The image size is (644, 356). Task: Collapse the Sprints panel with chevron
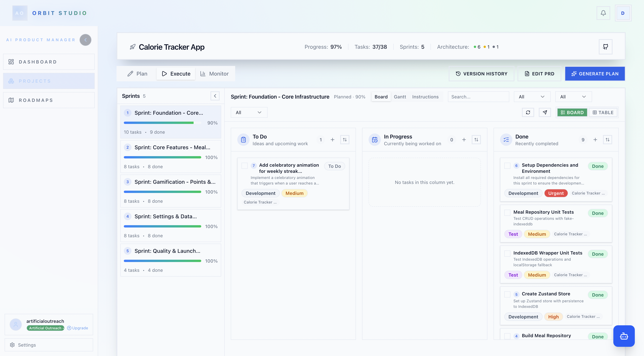click(x=215, y=96)
